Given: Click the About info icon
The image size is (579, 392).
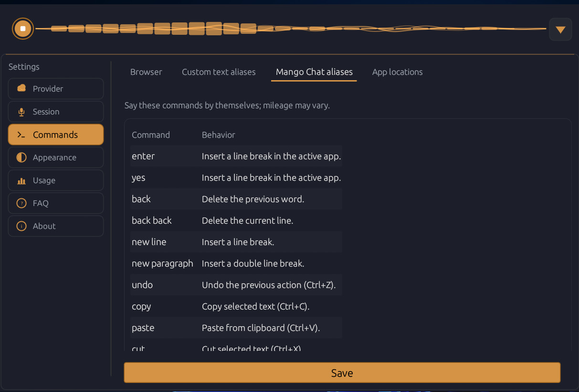Looking at the screenshot, I should point(21,226).
